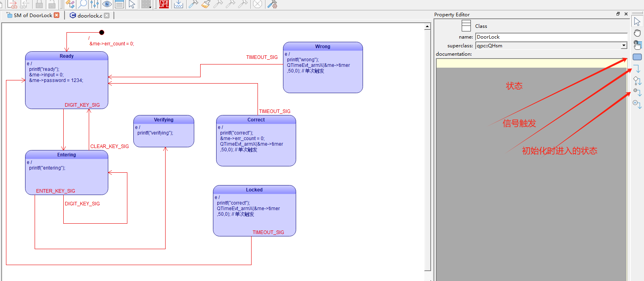The height and width of the screenshot is (281, 644).
Task: Click the diagram vertical scrollbar thumb
Action: pyautogui.click(x=427, y=150)
